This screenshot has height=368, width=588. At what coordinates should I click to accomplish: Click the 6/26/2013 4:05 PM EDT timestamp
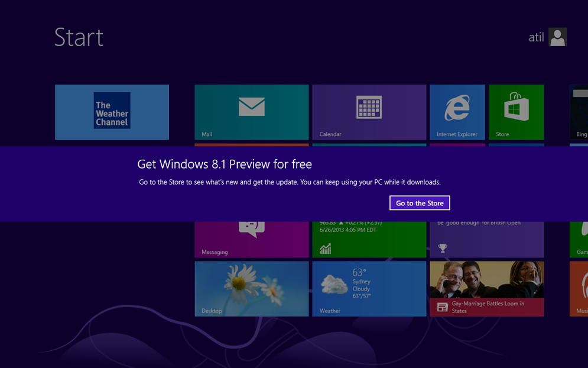click(347, 230)
